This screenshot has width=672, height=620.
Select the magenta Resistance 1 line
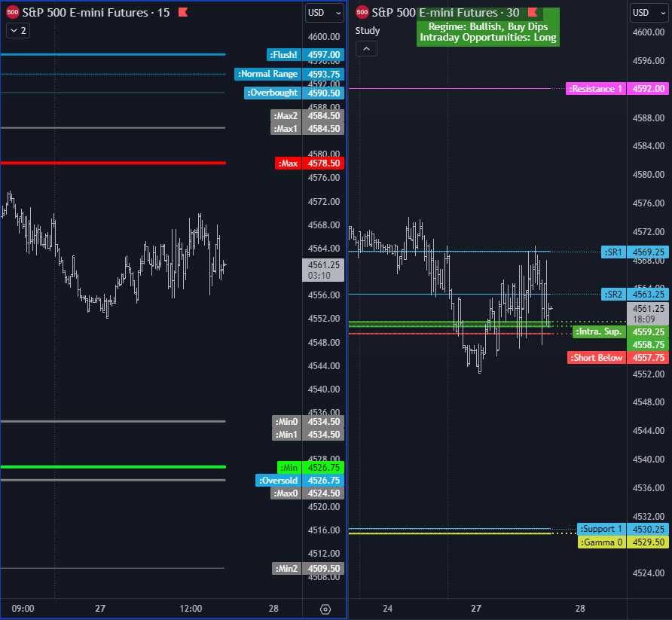tap(450, 89)
